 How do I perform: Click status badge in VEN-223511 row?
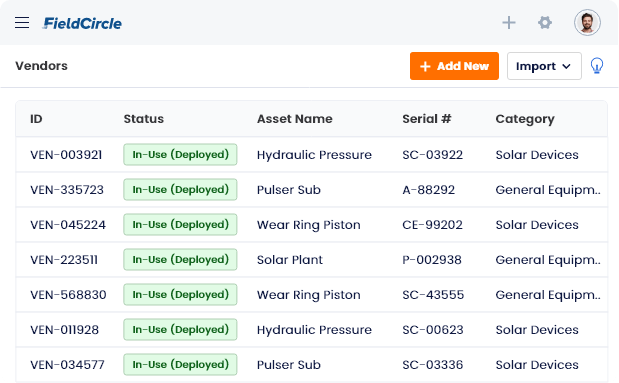tap(180, 259)
